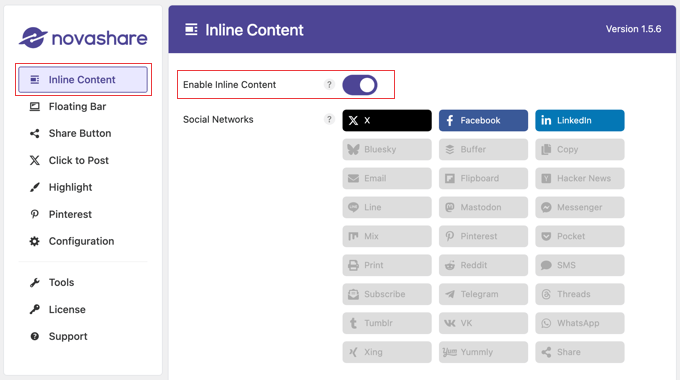Enable the Subscribe button
The image size is (680, 380).
point(387,294)
